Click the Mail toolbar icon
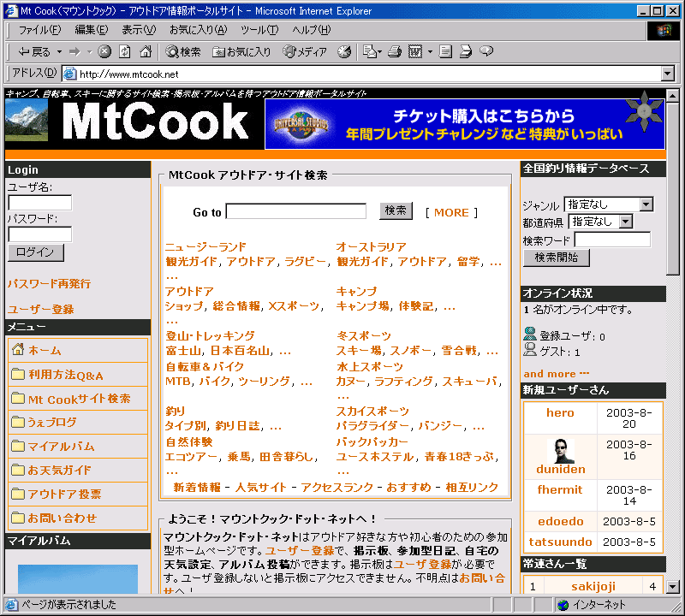The height and width of the screenshot is (616, 685). click(x=370, y=52)
